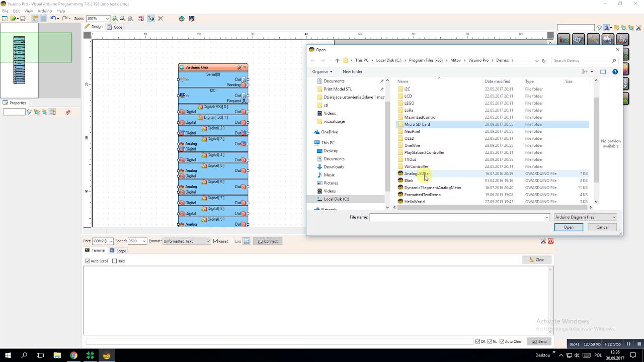The image size is (644, 362).
Task: Toggle the Auto Scroll checkbox
Action: pyautogui.click(x=88, y=261)
